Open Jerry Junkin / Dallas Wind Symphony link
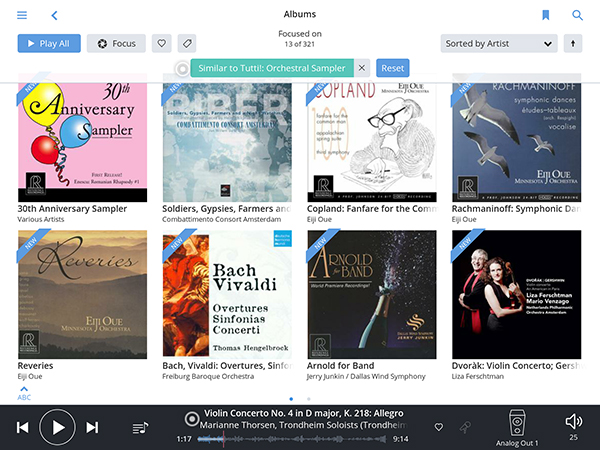The width and height of the screenshot is (600, 450). point(366,377)
